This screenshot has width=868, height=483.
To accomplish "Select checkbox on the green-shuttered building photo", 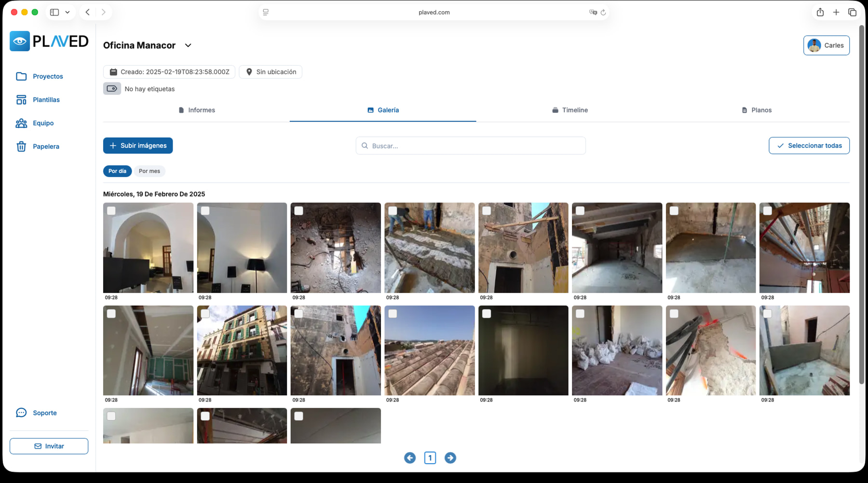I will point(205,313).
